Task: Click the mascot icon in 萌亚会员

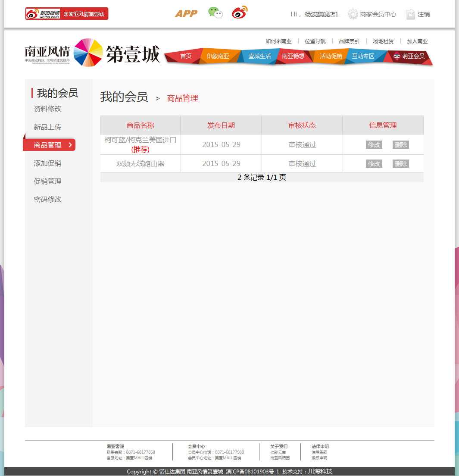Action: coord(397,56)
